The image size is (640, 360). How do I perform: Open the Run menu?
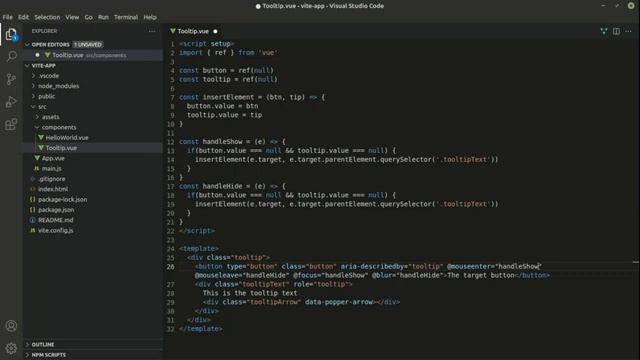coord(103,17)
